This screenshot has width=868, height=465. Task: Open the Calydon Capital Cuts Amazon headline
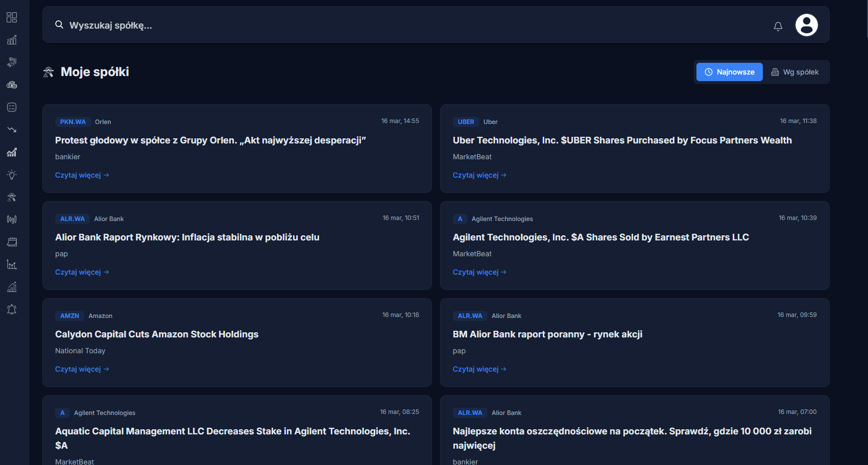157,334
